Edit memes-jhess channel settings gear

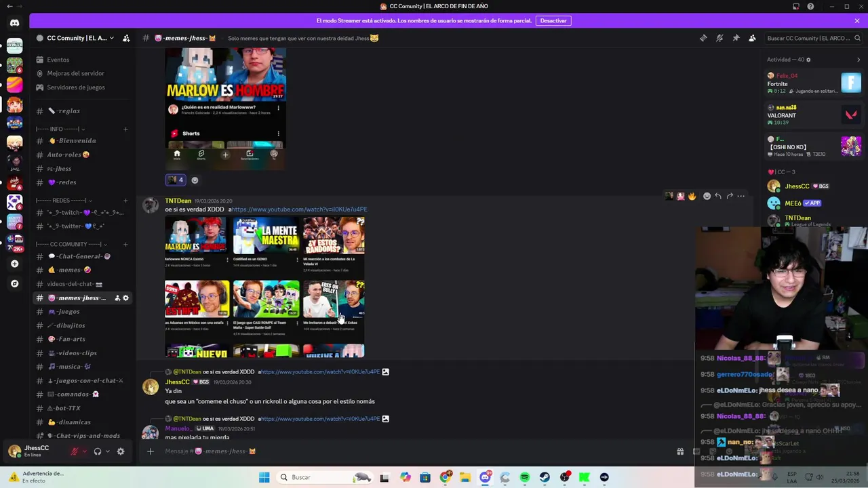[x=125, y=298]
